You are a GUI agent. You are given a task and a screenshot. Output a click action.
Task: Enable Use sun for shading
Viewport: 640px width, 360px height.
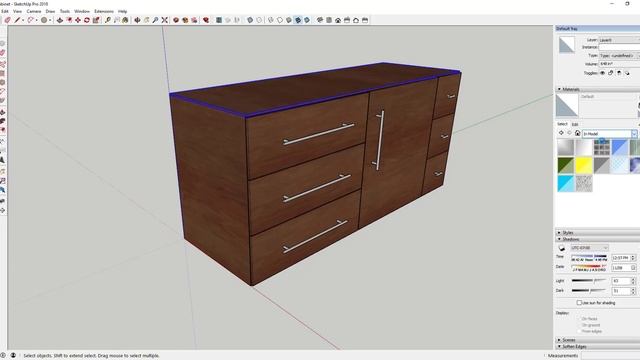pyautogui.click(x=579, y=303)
